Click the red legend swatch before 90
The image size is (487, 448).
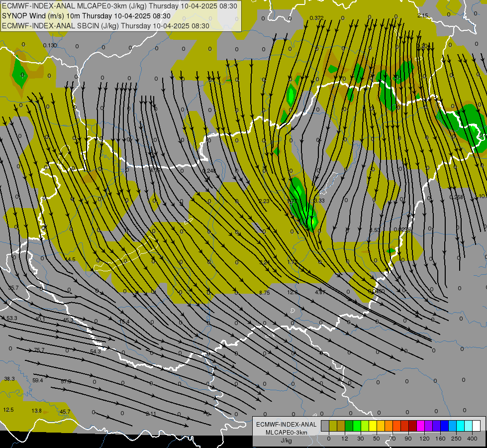(x=405, y=426)
